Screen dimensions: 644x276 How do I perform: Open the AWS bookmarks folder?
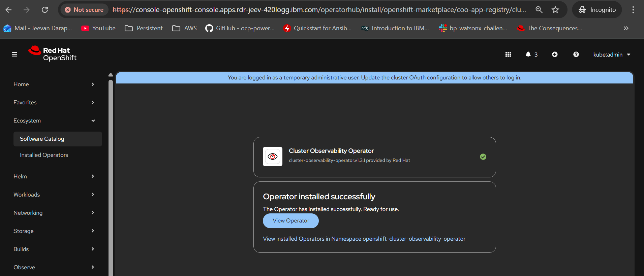[x=184, y=28]
